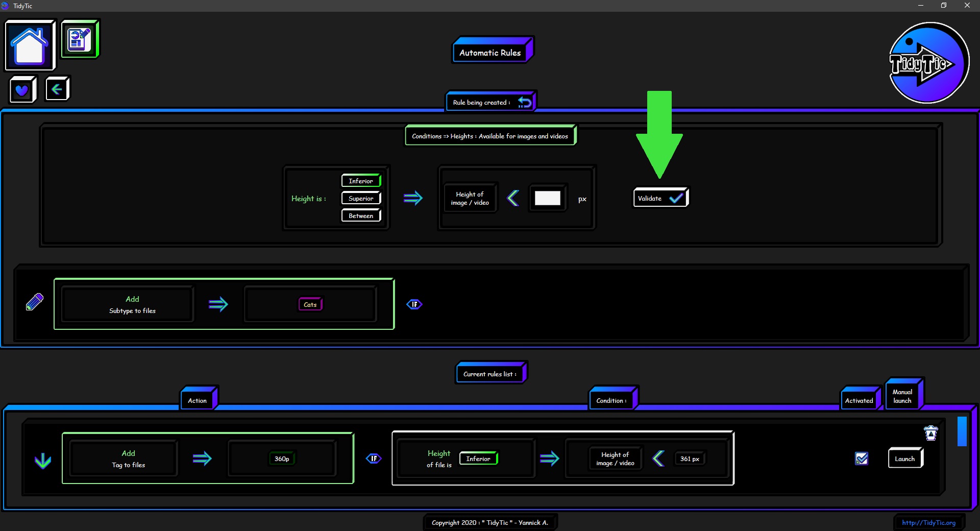Minimize the TidyTic window
The height and width of the screenshot is (531, 980).
tap(920, 6)
